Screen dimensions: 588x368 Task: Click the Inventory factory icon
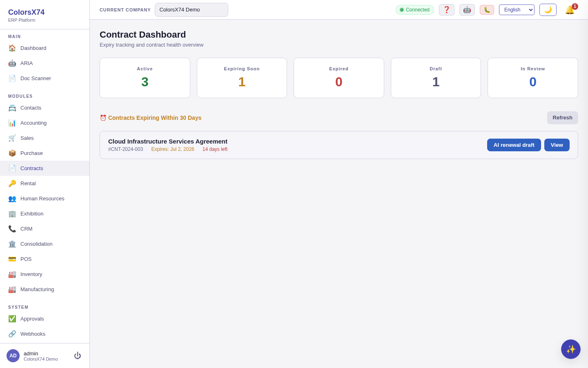[x=12, y=274]
